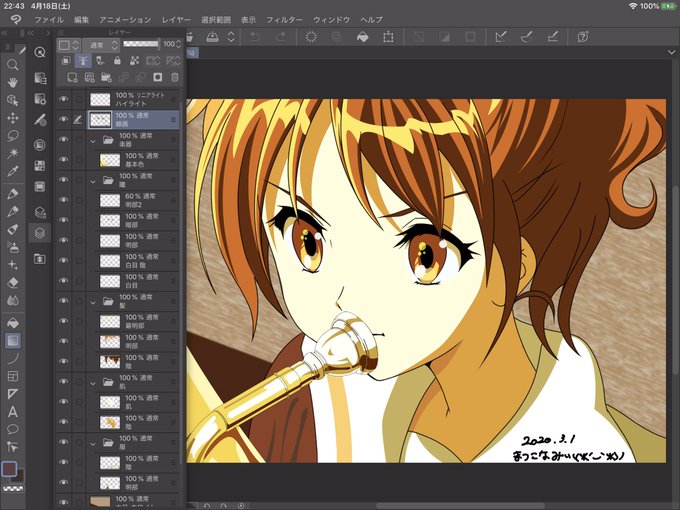
Task: Toggle lock layer padlock icon
Action: 117,61
